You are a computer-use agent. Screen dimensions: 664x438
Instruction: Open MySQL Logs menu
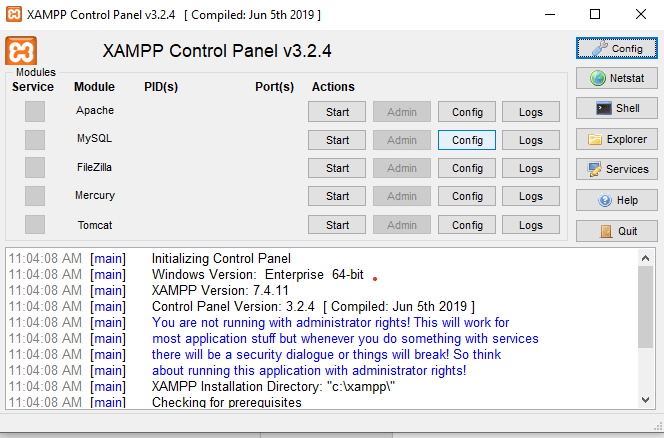point(531,140)
